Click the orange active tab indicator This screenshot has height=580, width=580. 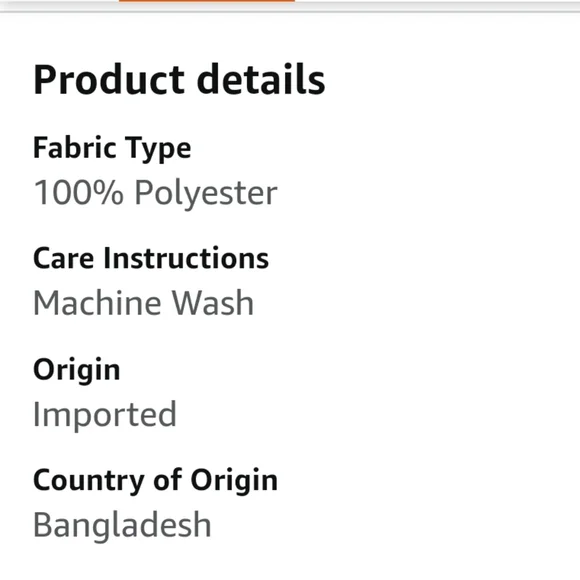[207, 1]
